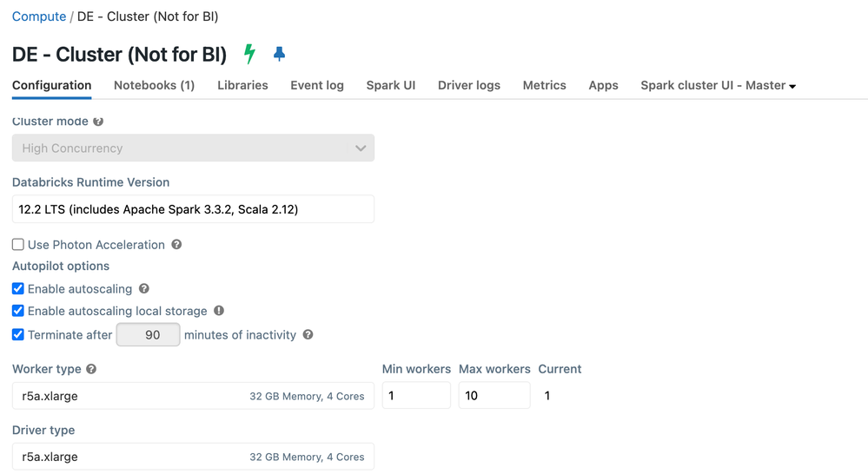Uncheck the Enable autoscaling checkbox

[x=18, y=288]
